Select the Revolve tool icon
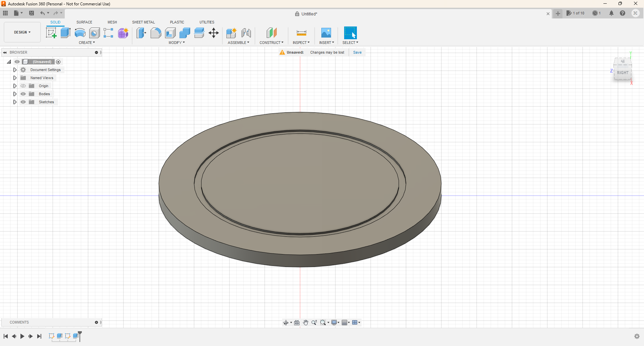The image size is (644, 346). click(80, 33)
